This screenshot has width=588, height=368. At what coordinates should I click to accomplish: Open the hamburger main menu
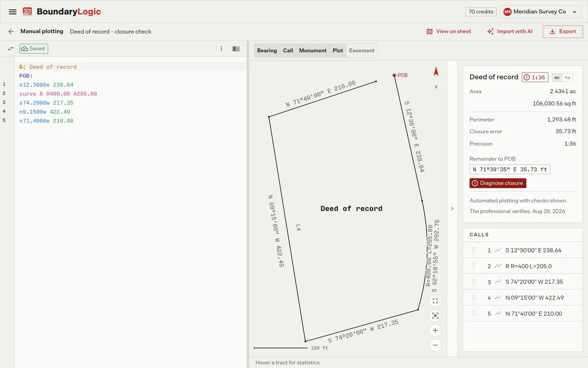13,12
